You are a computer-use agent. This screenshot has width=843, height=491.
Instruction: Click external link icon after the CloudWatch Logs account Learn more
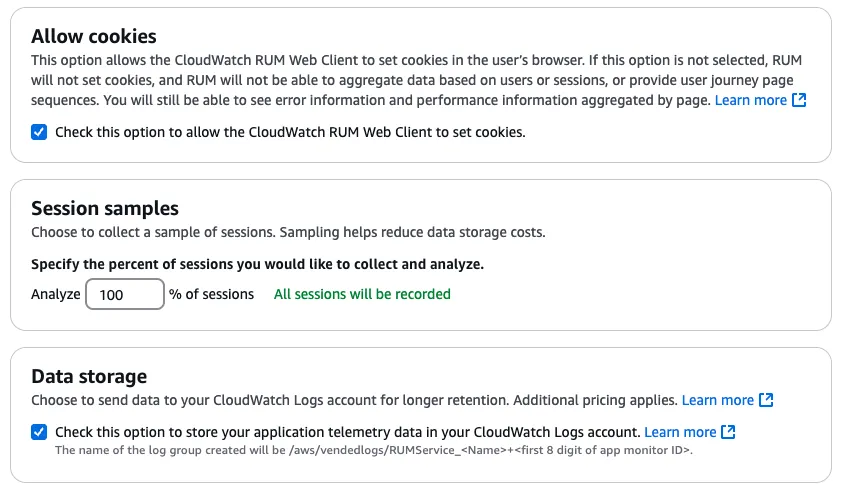click(x=729, y=432)
